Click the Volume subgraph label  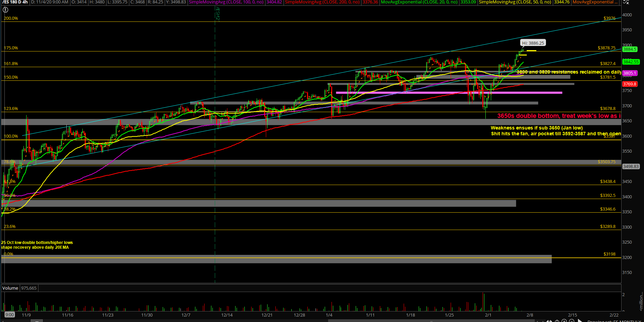[10, 288]
